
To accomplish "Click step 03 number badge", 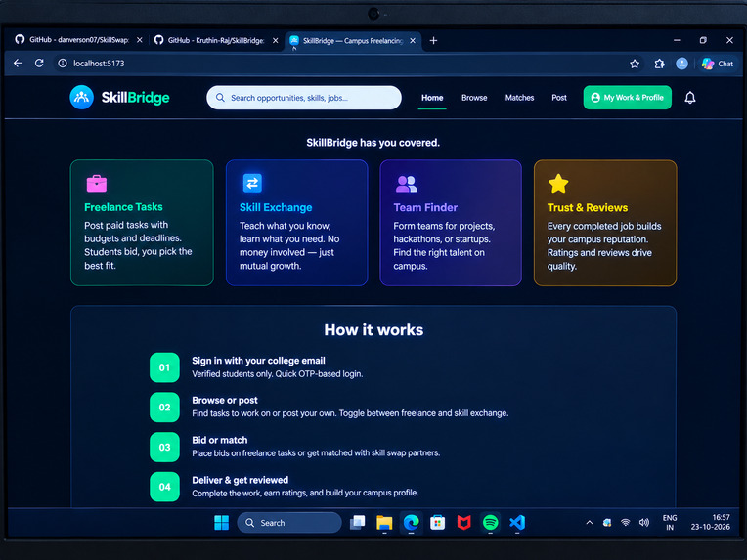I will (164, 448).
